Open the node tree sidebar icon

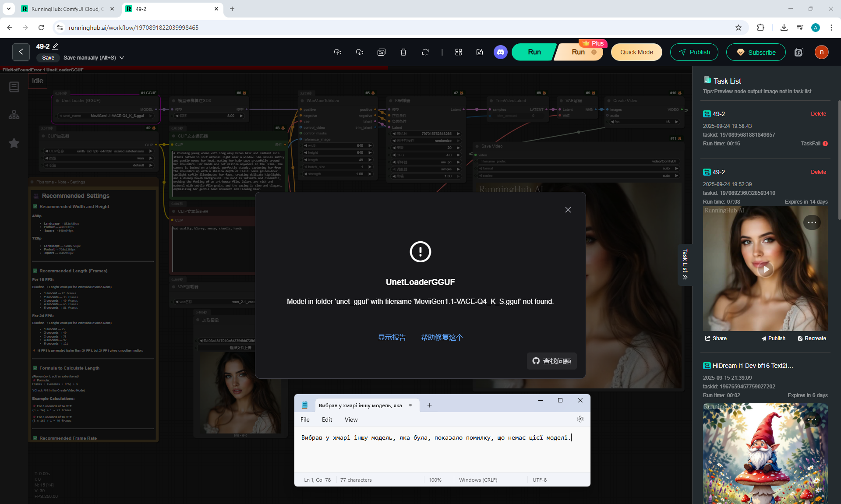[x=14, y=115]
